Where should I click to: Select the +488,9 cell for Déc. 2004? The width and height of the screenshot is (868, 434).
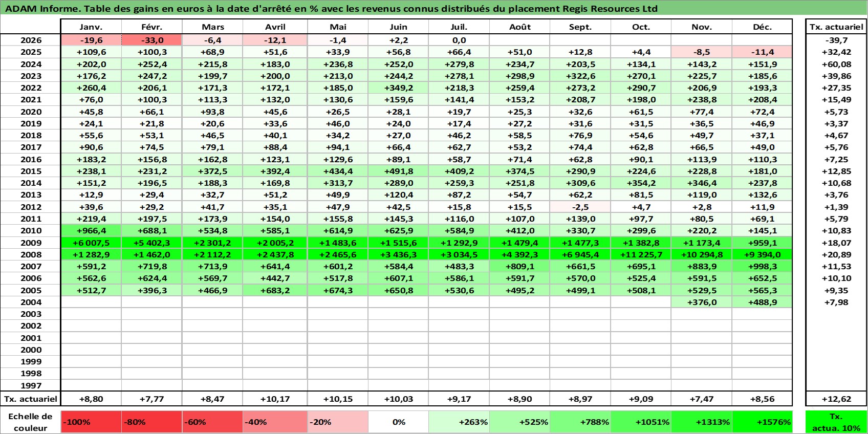[x=762, y=302]
